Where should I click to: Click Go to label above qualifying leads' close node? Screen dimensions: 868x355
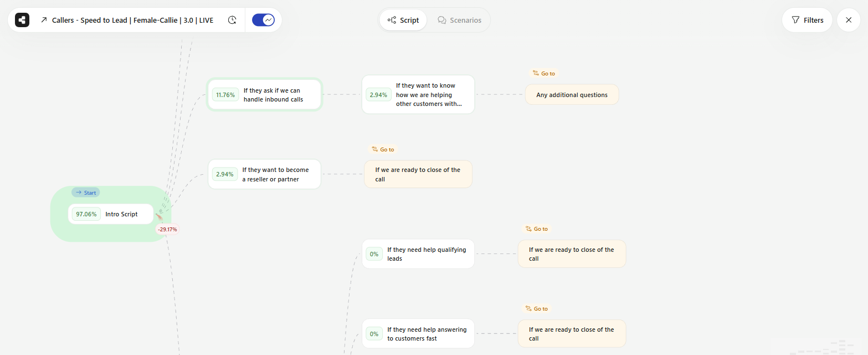(x=536, y=229)
